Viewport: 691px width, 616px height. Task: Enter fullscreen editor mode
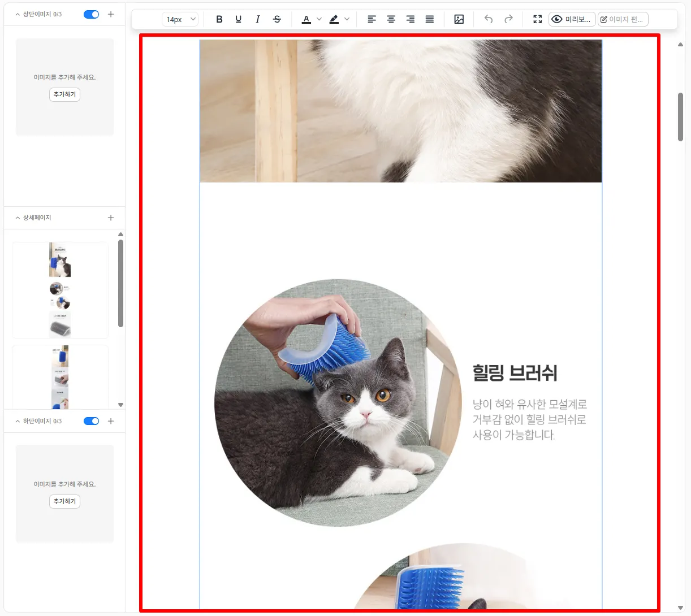pyautogui.click(x=538, y=19)
